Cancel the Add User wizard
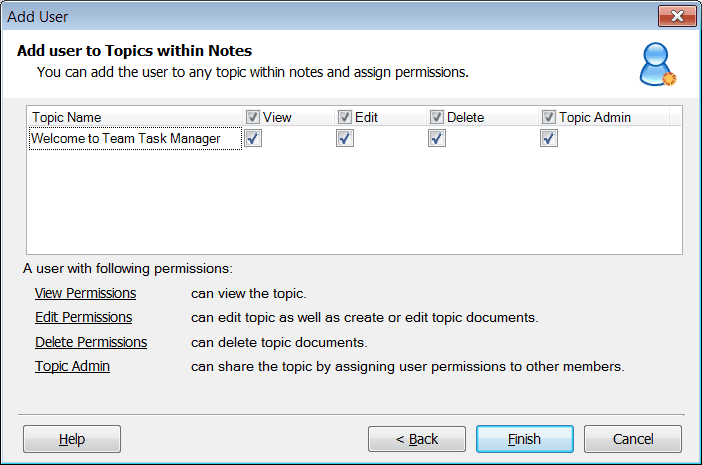The width and height of the screenshot is (702, 465). (633, 439)
